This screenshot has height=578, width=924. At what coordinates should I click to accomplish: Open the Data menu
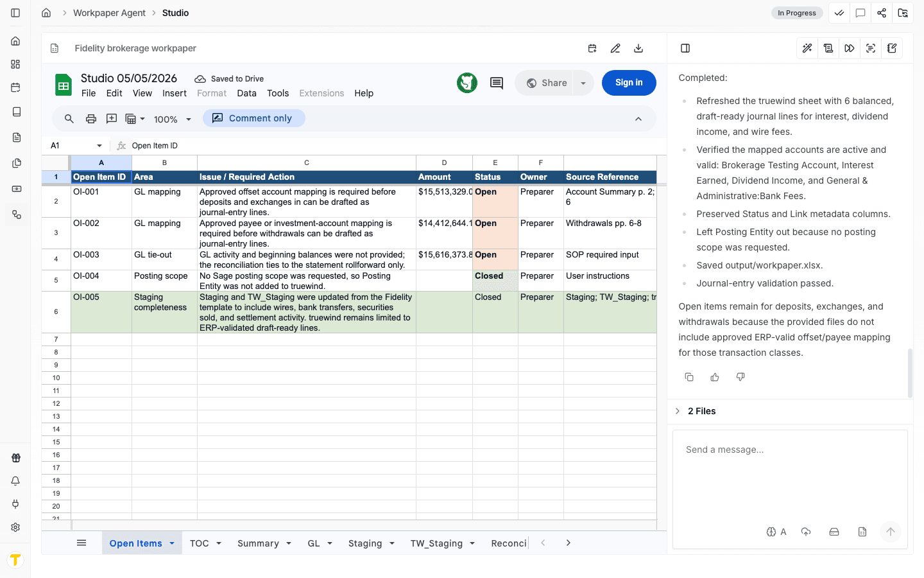(x=246, y=93)
